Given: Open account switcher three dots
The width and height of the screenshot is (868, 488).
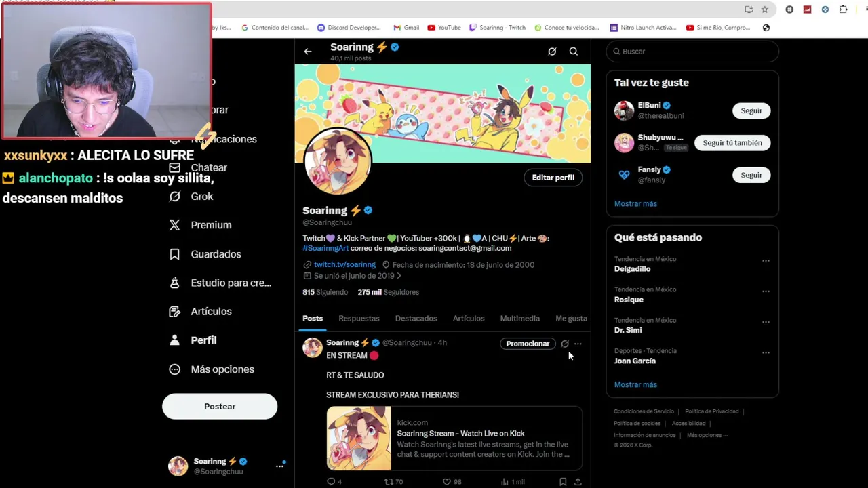Looking at the screenshot, I should pyautogui.click(x=279, y=466).
